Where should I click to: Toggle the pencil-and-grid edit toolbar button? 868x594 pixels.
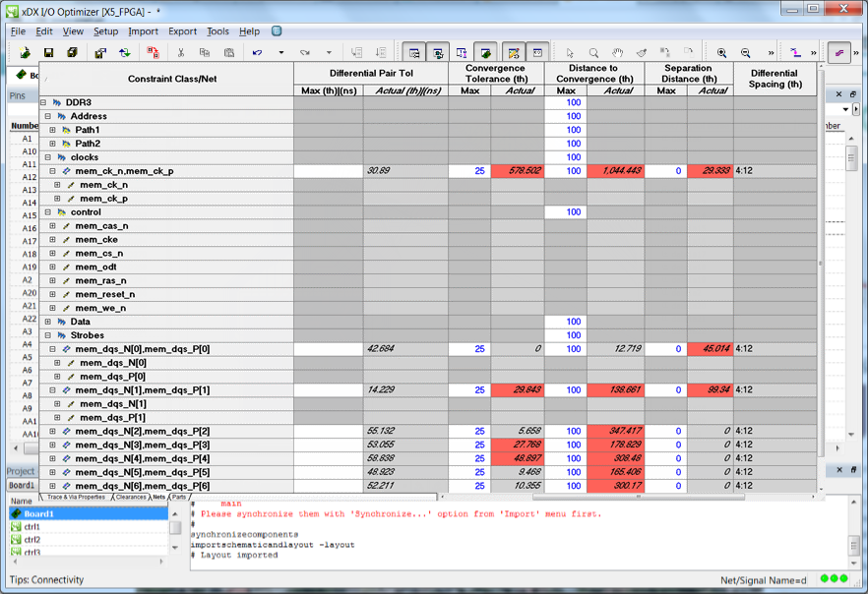coord(514,52)
